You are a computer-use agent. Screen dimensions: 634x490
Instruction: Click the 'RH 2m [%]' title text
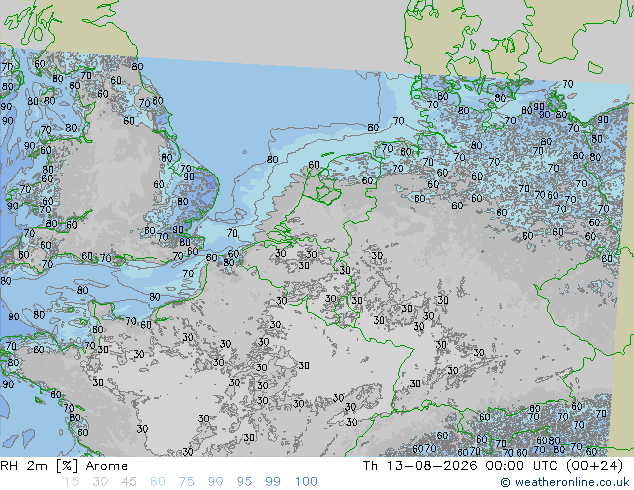coord(38,466)
